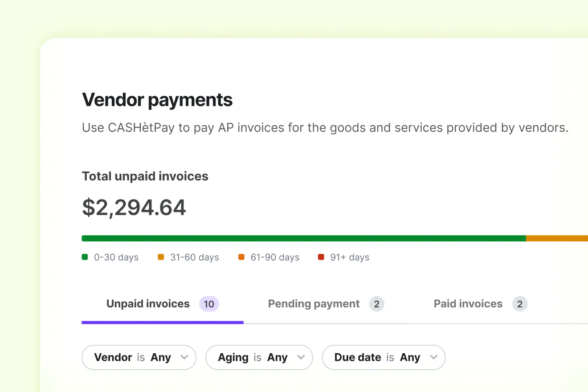588x392 pixels.
Task: Click the 61-90 days orange legend marker
Action: (241, 257)
